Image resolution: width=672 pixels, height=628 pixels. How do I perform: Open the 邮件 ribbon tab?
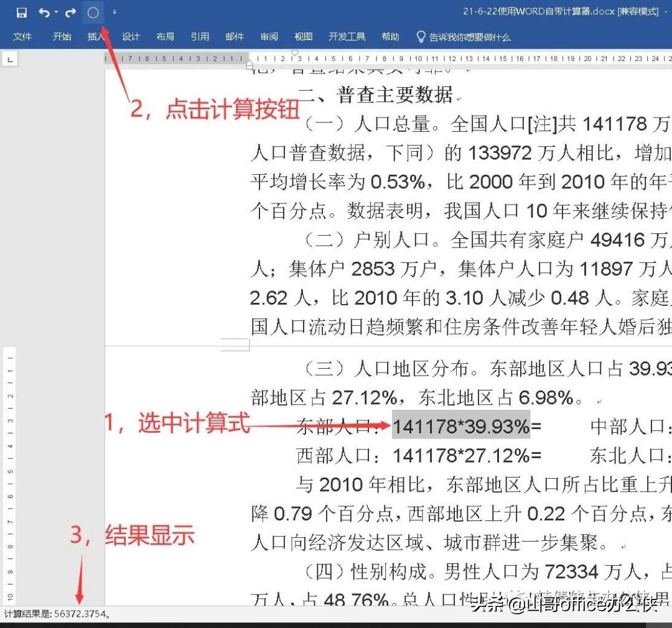235,37
